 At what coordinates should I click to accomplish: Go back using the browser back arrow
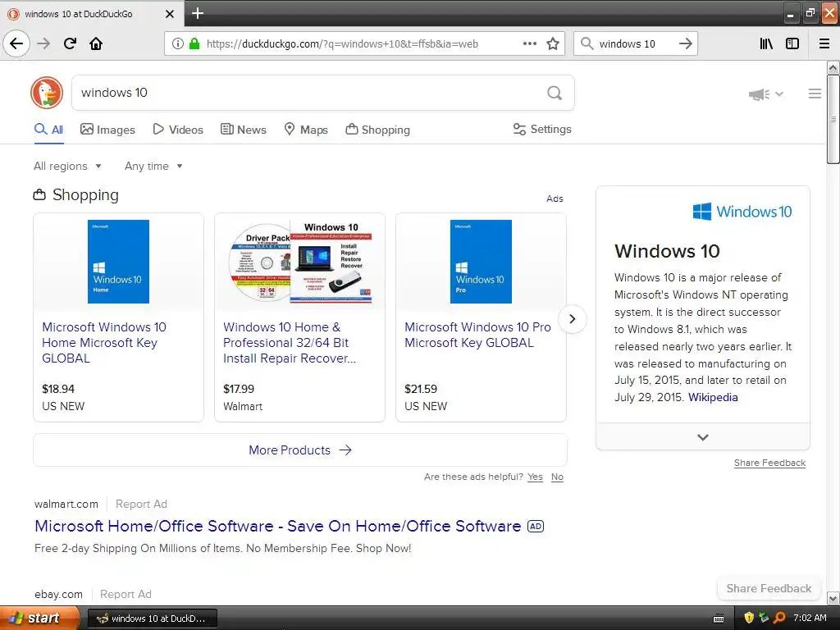(16, 43)
